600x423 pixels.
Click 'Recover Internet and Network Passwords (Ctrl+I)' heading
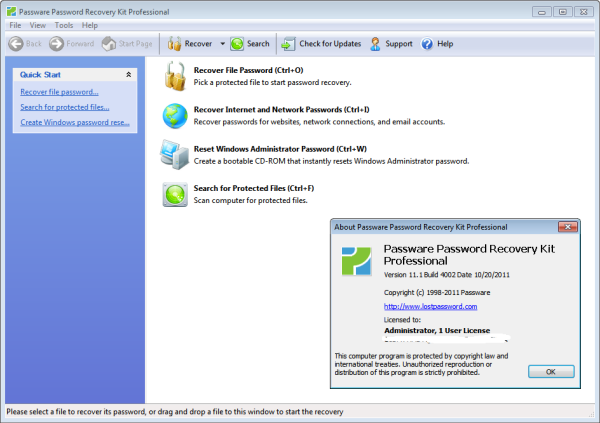click(x=281, y=109)
